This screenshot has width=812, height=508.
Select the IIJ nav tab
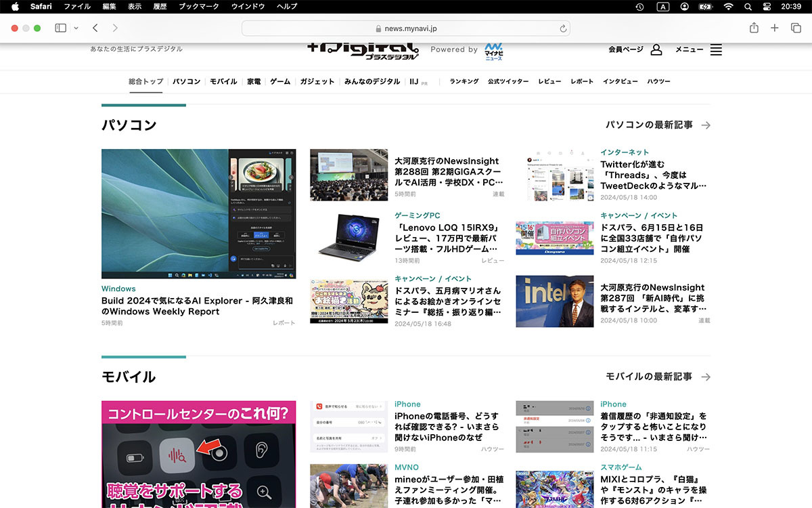[x=414, y=81]
